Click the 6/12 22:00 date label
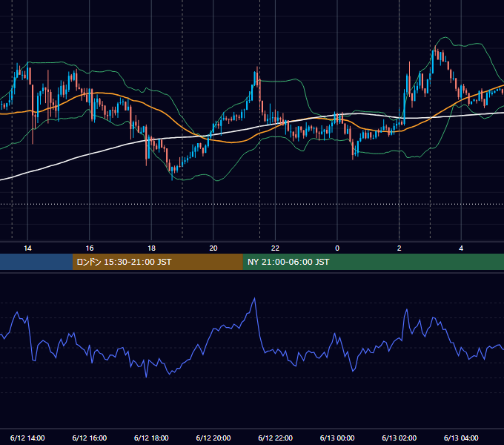 [276, 438]
